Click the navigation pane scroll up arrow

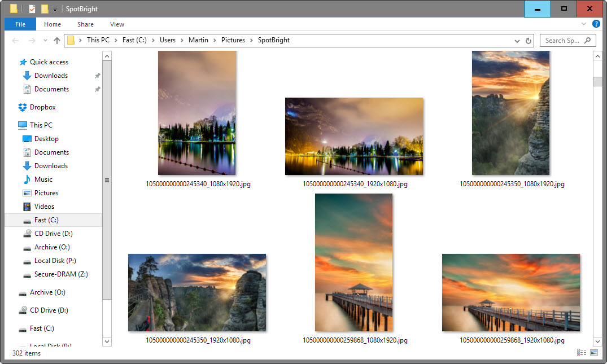[107, 56]
